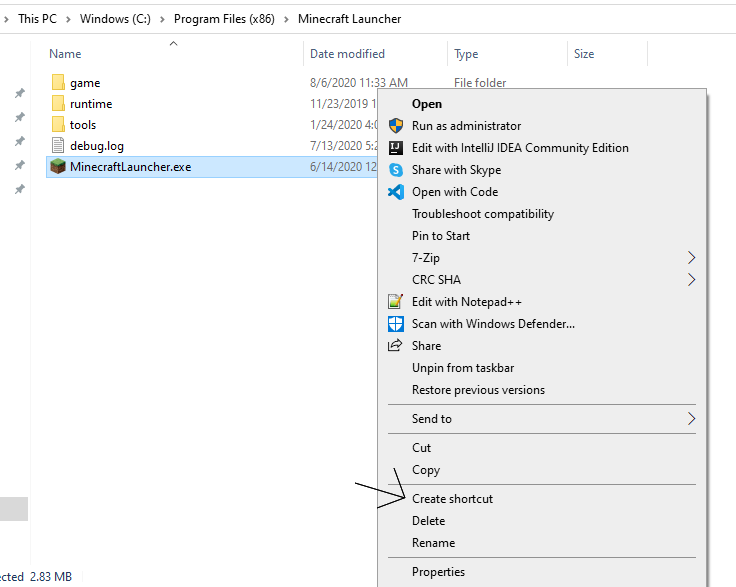This screenshot has height=587, width=736.
Task: Click the IntelliJ IDEA icon in context menu
Action: [395, 148]
